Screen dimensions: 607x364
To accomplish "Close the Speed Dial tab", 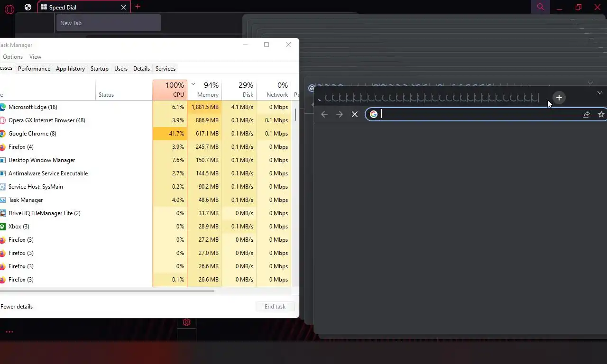I will coord(124,7).
